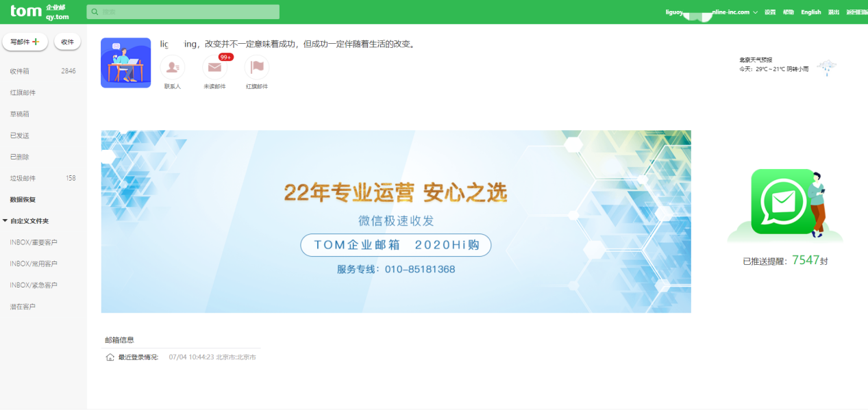The width and height of the screenshot is (868, 410).
Task: Click the 7547 pushed reminders count
Action: [x=806, y=260]
